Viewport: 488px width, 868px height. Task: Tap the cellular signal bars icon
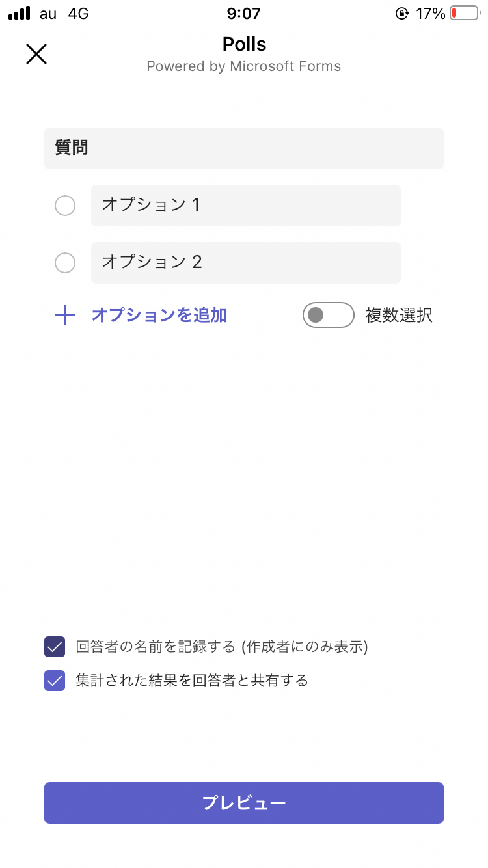pos(20,13)
